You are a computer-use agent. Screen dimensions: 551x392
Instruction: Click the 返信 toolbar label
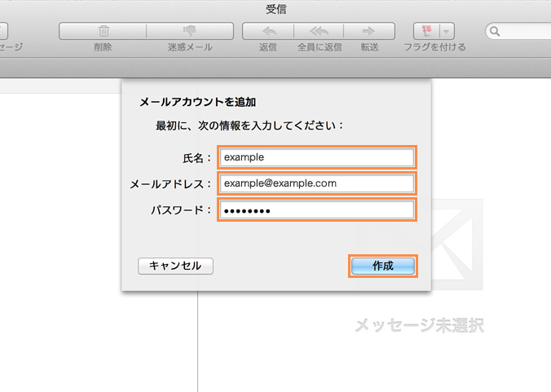(268, 47)
